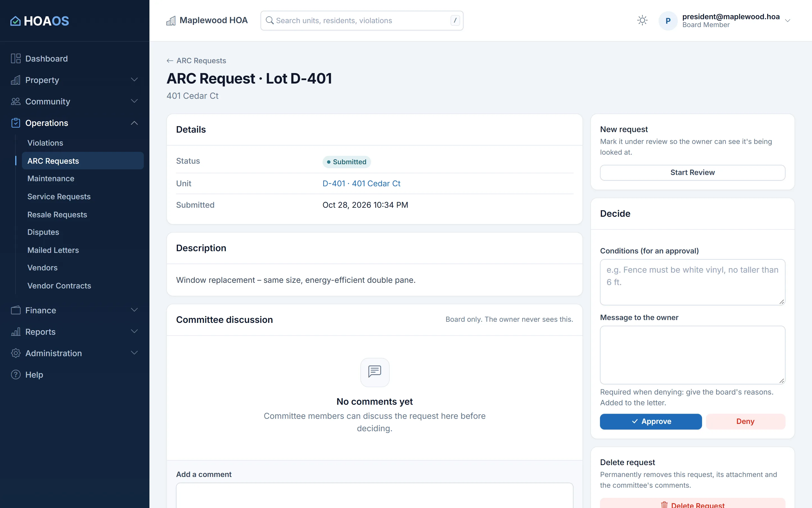The width and height of the screenshot is (812, 508).
Task: Collapse the Operations section chevron
Action: (134, 123)
